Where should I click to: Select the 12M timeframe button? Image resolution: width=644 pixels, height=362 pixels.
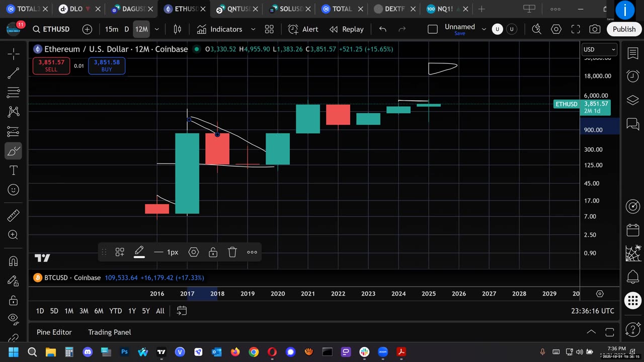coord(141,29)
